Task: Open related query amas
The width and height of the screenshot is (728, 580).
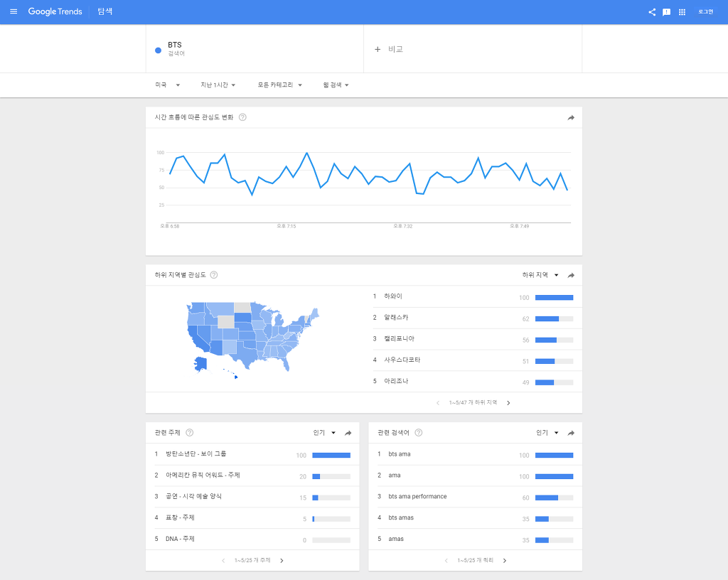Action: [x=396, y=539]
